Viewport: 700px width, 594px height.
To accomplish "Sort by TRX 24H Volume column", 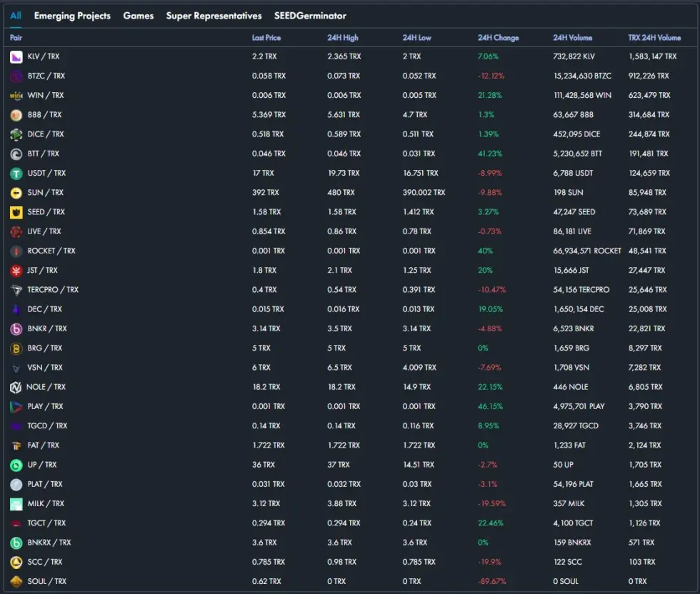I will tap(654, 38).
